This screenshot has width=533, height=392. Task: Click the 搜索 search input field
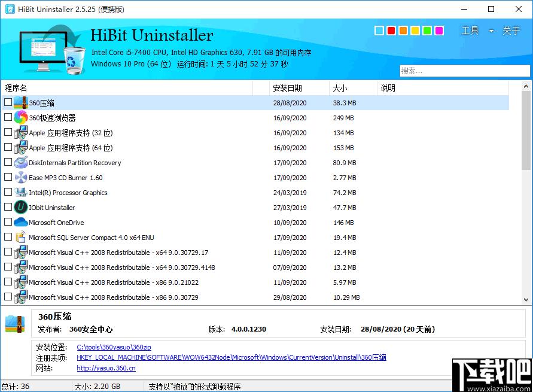[465, 71]
